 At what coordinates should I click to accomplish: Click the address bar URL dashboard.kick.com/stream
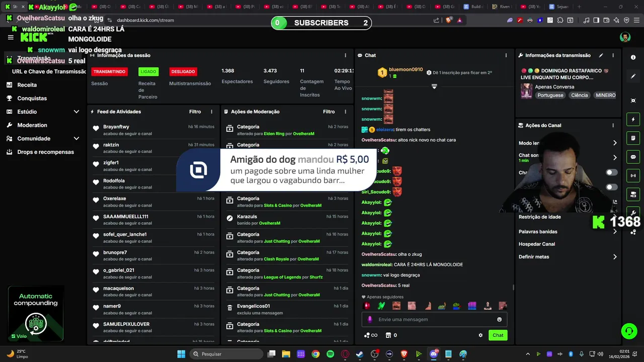click(x=145, y=20)
